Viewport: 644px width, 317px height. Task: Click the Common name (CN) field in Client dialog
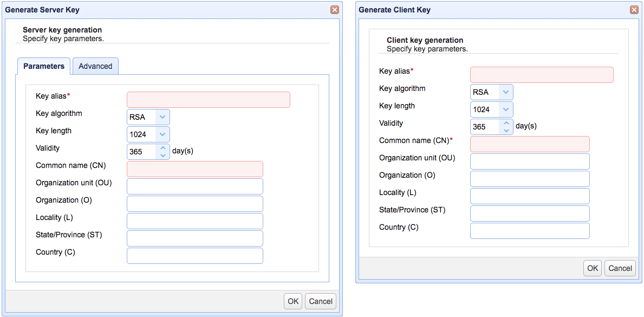point(530,144)
